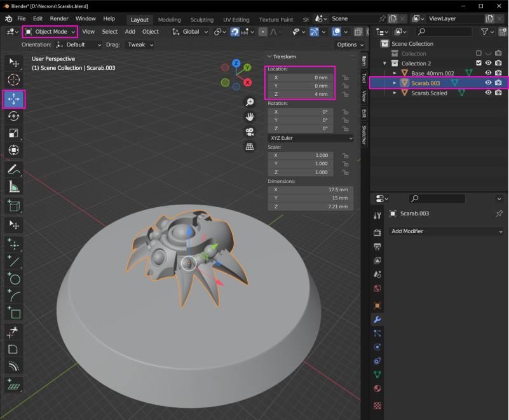The image size is (509, 420).
Task: Click the camera view icon in the viewport
Action: pos(250,132)
